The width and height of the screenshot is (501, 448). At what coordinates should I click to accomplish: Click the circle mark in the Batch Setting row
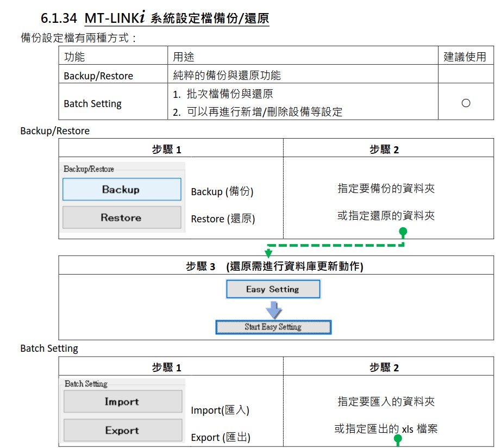pos(466,103)
